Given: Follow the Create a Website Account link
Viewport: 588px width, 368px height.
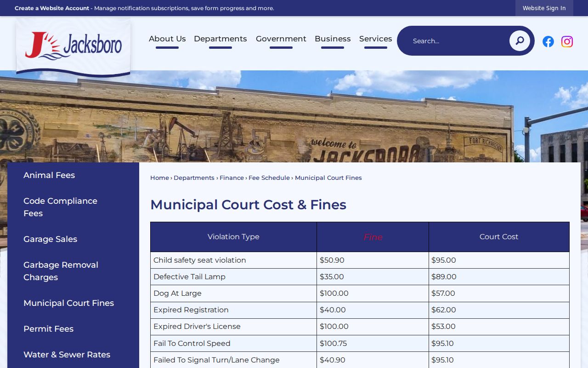Looking at the screenshot, I should coord(52,8).
